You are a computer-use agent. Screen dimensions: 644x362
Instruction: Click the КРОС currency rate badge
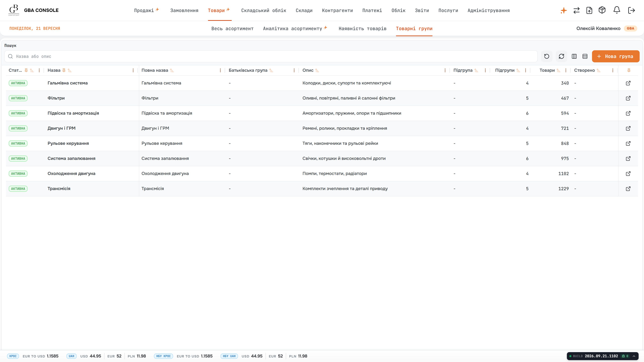(x=13, y=356)
